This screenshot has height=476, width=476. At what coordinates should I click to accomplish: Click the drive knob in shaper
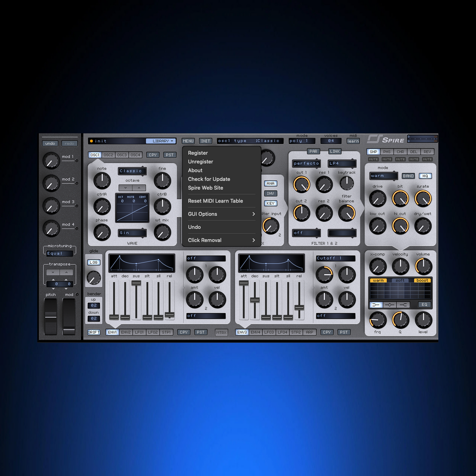tap(377, 199)
